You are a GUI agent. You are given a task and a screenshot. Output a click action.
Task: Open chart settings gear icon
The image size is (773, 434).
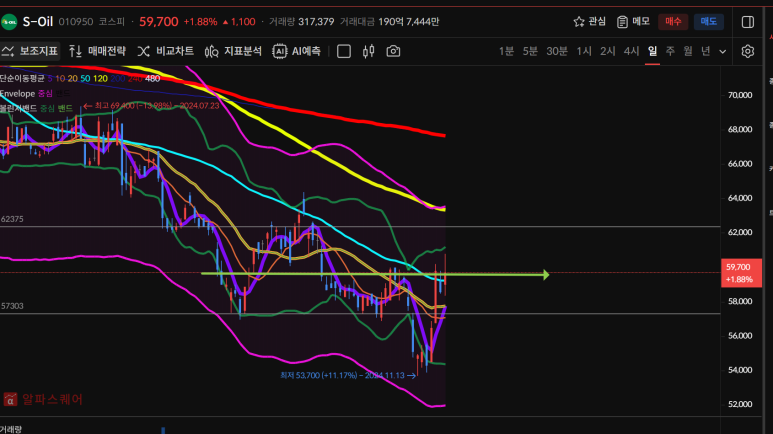[x=748, y=51]
